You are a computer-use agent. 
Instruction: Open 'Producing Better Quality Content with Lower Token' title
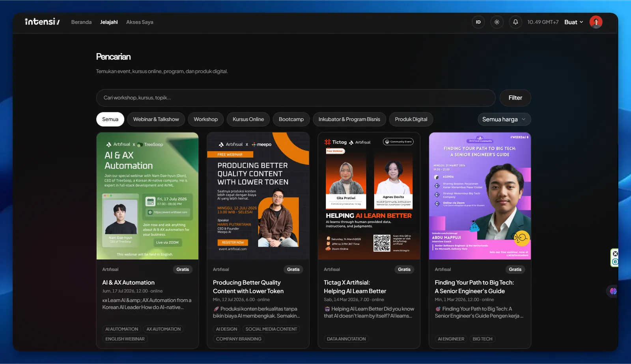248,287
